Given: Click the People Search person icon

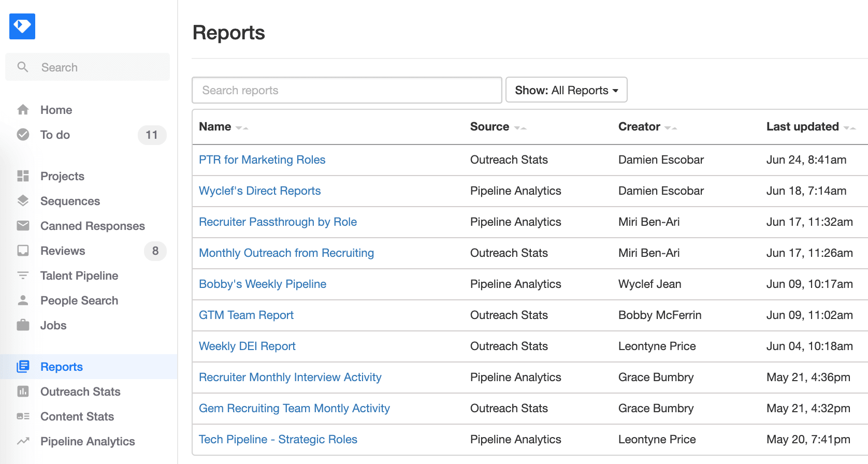Looking at the screenshot, I should pos(23,300).
